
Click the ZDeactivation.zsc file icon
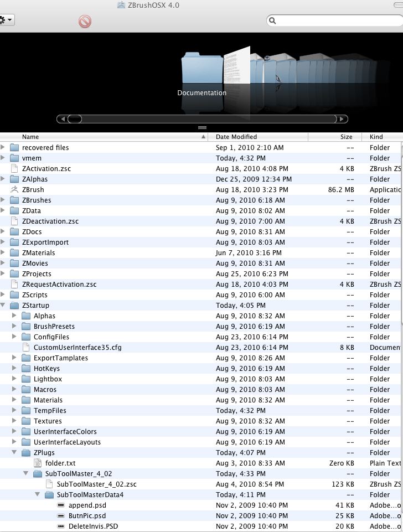[x=14, y=221]
